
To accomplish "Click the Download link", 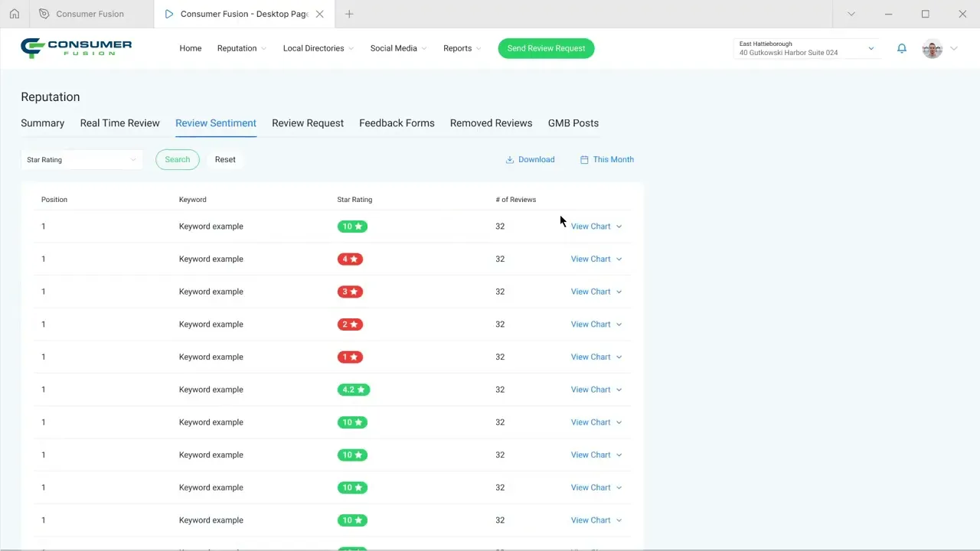I will [x=530, y=159].
